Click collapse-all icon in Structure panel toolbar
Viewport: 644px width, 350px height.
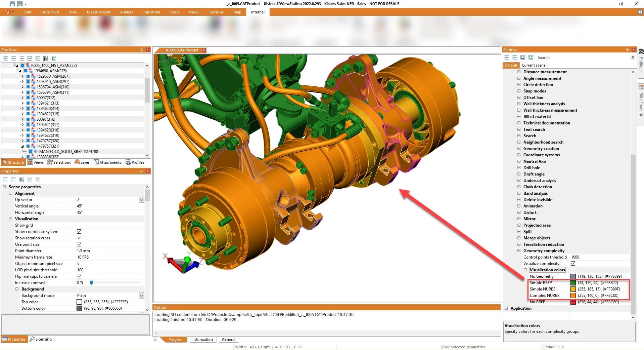[x=14, y=58]
